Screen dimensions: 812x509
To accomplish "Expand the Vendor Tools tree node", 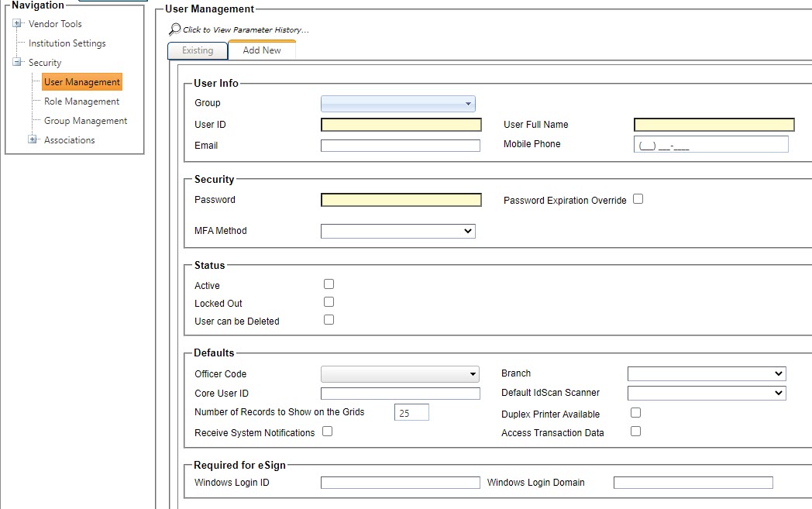I will pos(15,23).
